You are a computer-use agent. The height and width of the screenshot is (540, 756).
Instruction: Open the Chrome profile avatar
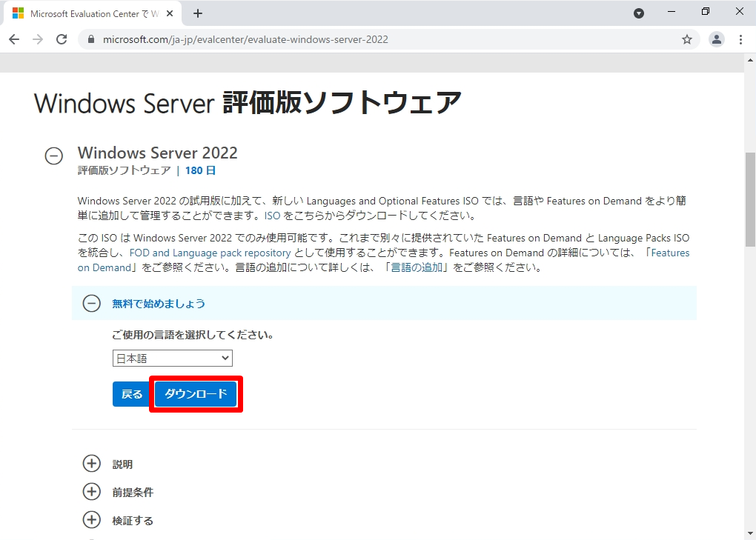click(717, 39)
